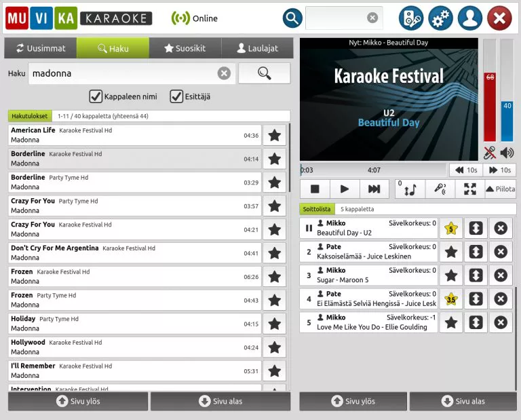Click the song progress bar
The width and height of the screenshot is (521, 420).
[x=373, y=170]
